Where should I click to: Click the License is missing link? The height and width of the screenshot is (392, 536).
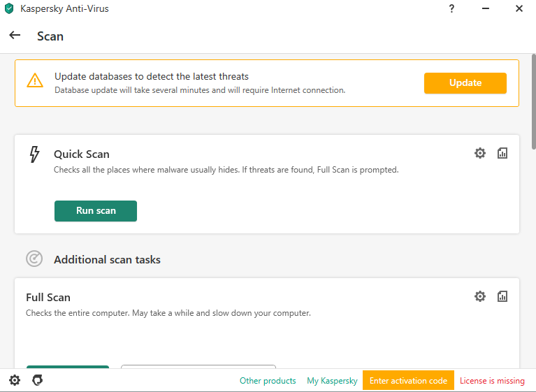pyautogui.click(x=492, y=381)
